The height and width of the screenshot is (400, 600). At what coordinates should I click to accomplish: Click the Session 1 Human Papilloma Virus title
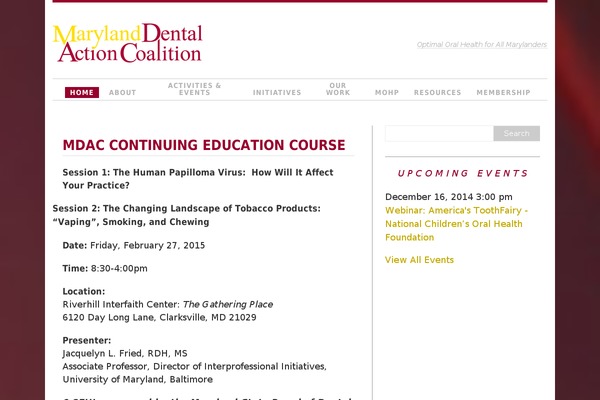198,179
